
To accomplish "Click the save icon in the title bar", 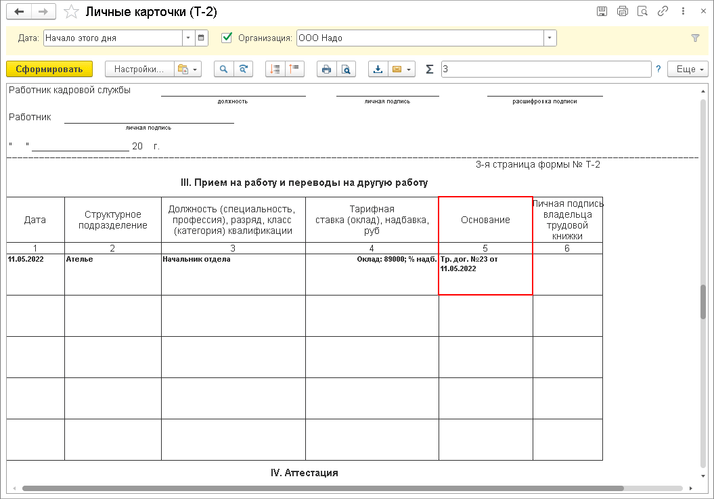I will 602,11.
